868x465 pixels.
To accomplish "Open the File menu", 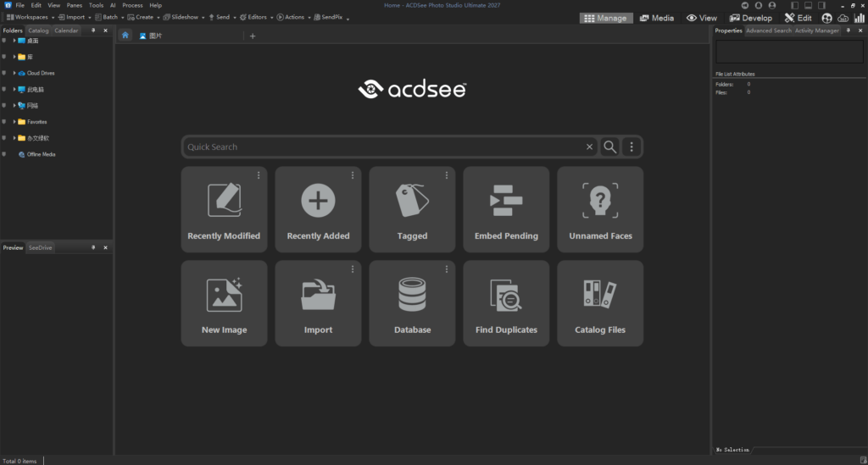I will point(20,5).
